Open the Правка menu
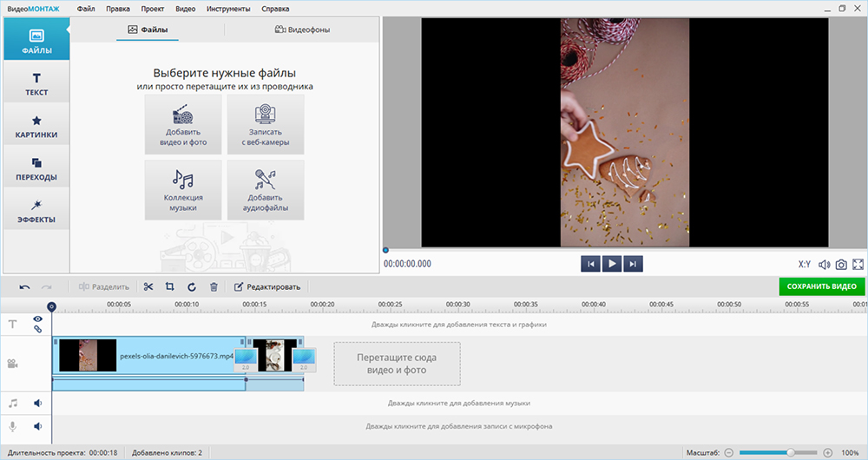Viewport: 868px width, 460px height. (118, 9)
